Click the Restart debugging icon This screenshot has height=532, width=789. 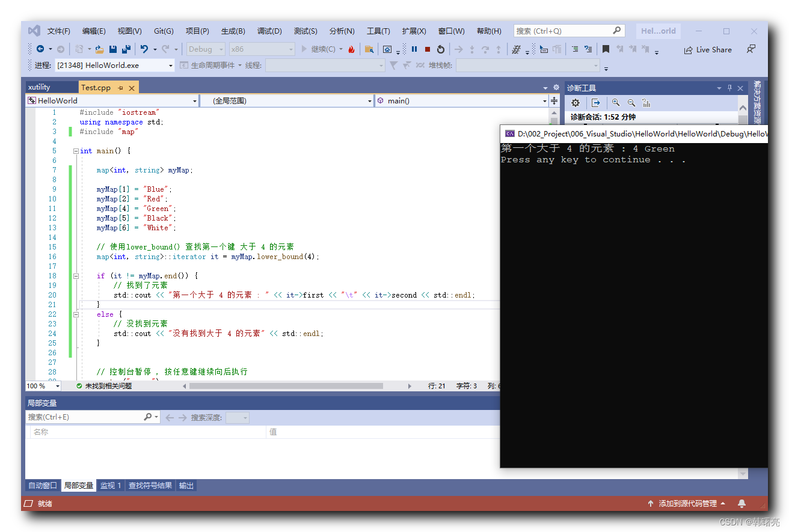[441, 49]
